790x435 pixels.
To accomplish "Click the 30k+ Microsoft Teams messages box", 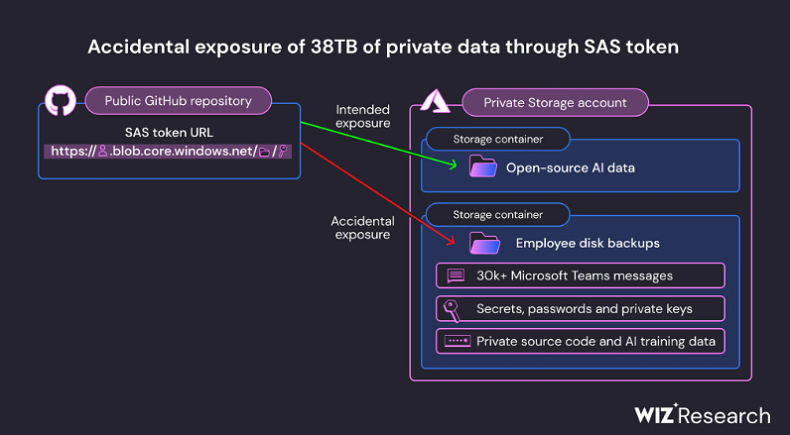I will pos(581,275).
